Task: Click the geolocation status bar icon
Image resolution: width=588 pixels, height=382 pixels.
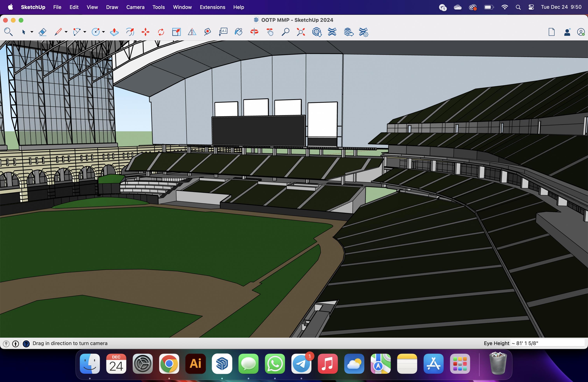Action: tap(6, 343)
